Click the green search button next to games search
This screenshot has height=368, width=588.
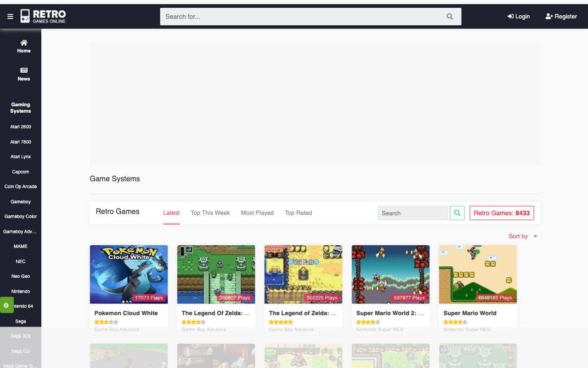[x=457, y=213]
